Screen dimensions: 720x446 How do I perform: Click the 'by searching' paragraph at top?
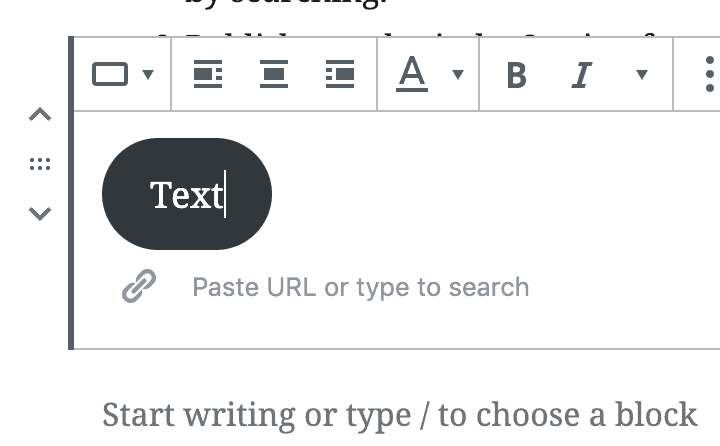click(287, 4)
